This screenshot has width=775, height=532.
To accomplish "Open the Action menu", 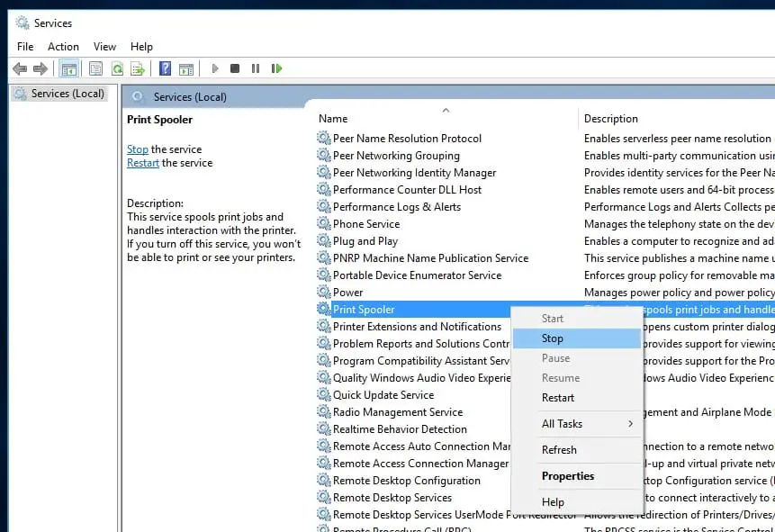I will point(63,47).
